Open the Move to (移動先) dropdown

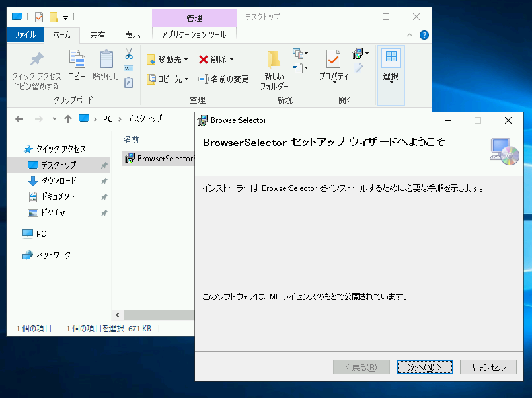coord(167,60)
